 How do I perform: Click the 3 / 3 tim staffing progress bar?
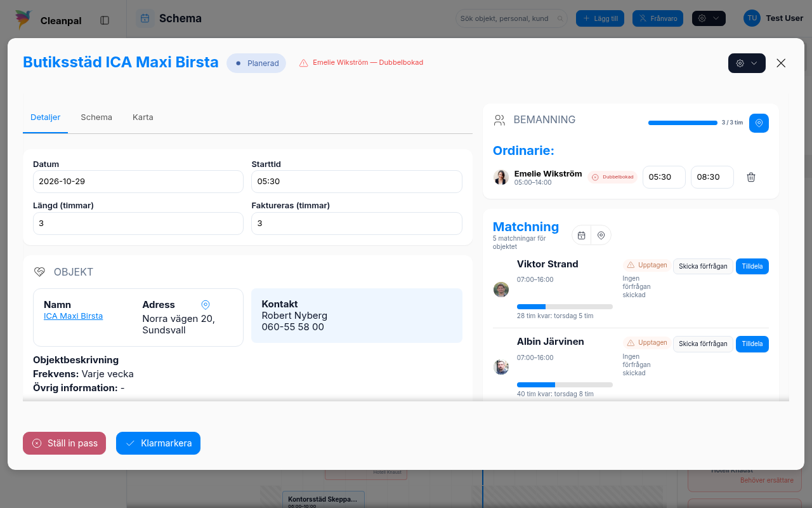(x=683, y=123)
